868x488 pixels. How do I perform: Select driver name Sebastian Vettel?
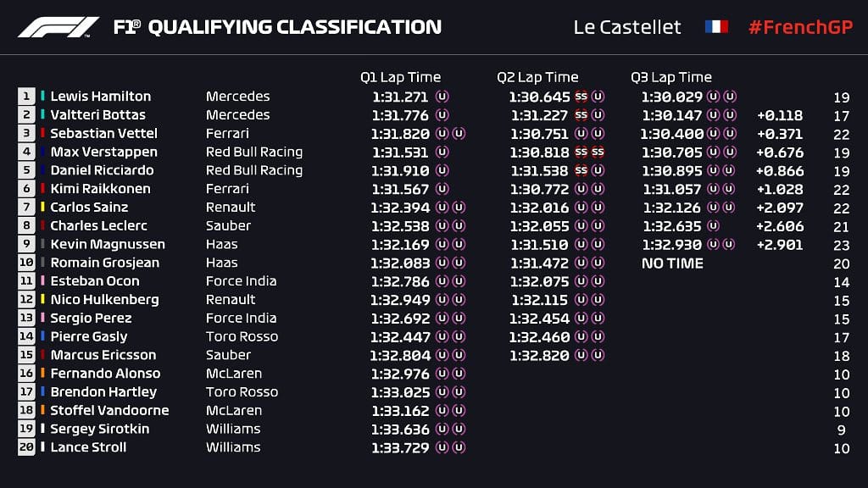pyautogui.click(x=103, y=133)
